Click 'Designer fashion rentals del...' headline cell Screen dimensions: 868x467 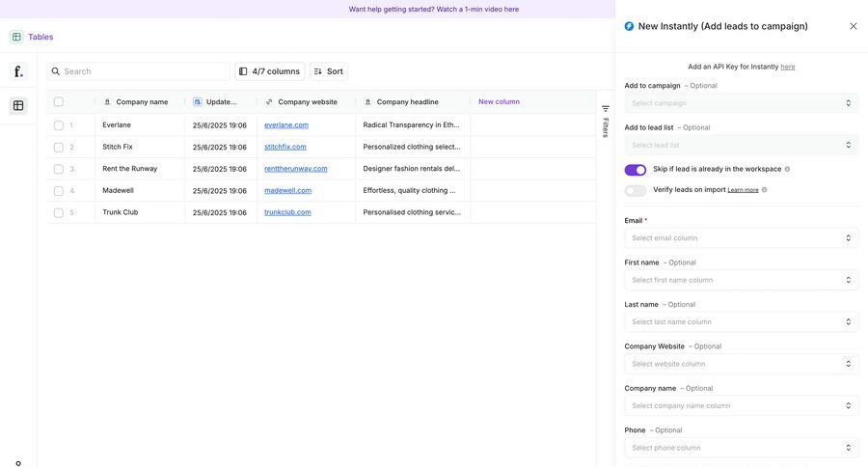point(413,169)
